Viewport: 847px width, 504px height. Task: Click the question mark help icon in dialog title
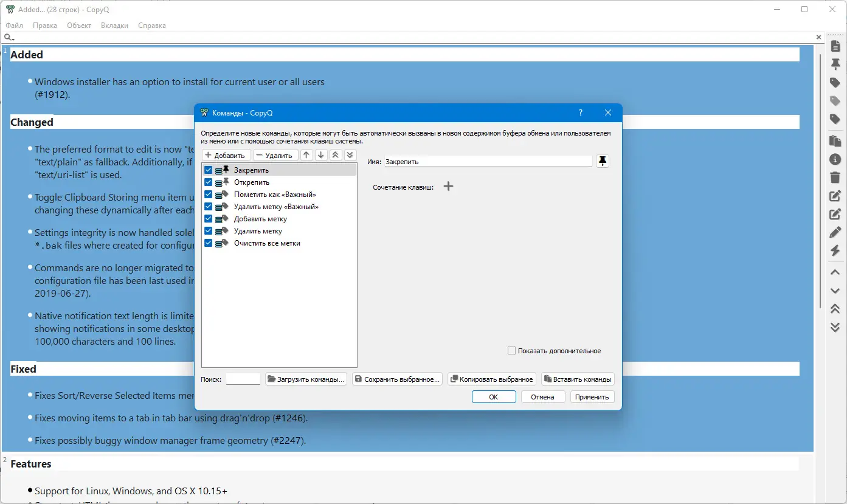581,112
